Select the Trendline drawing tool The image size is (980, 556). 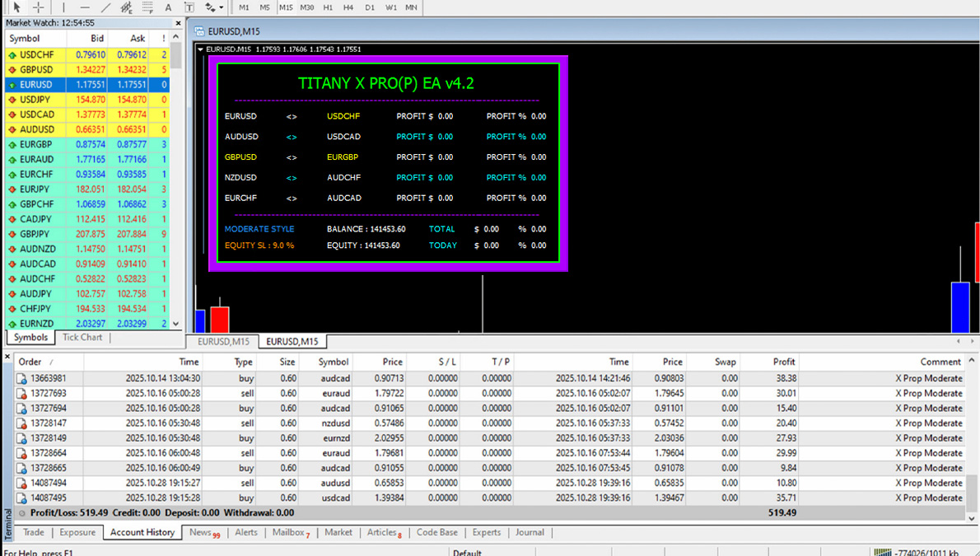pos(105,7)
